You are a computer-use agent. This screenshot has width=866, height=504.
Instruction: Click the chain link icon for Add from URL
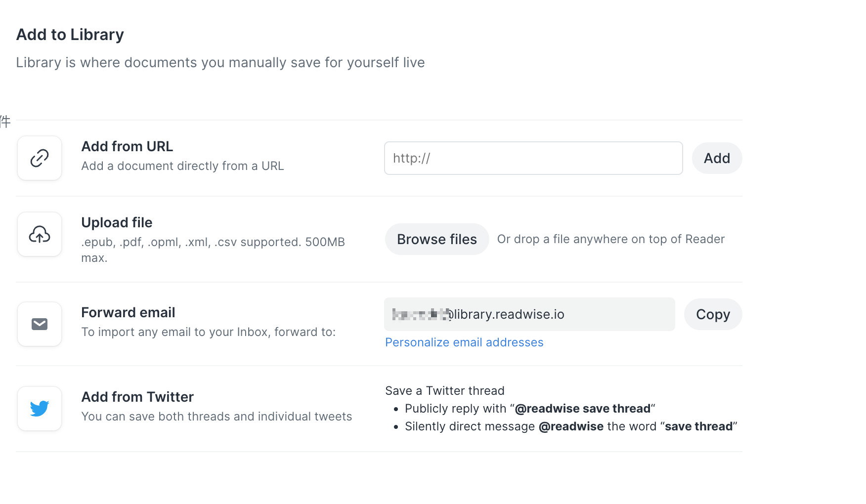click(40, 158)
